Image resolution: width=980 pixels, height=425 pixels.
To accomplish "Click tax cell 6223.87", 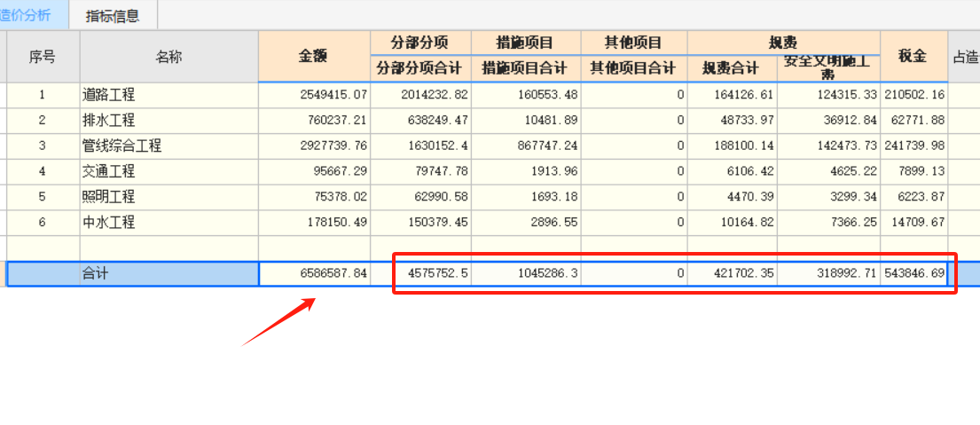I will click(913, 198).
